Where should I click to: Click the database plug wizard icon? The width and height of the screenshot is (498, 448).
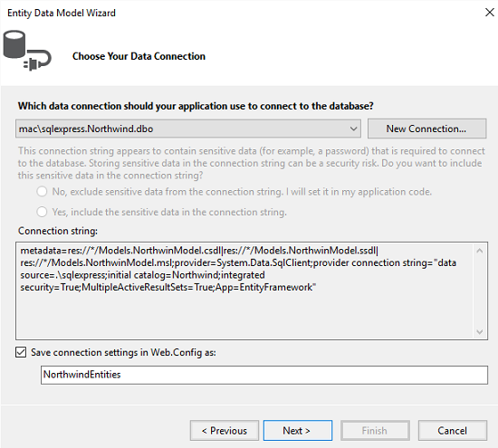[27, 51]
